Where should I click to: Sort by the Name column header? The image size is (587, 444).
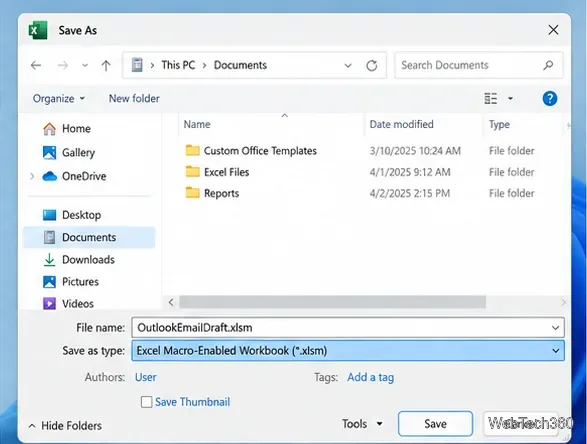pos(197,124)
